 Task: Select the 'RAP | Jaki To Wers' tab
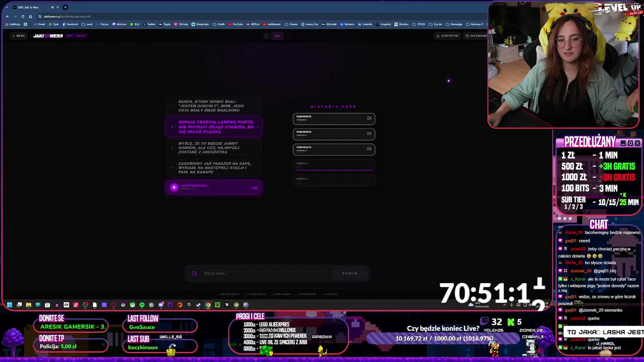[35, 7]
